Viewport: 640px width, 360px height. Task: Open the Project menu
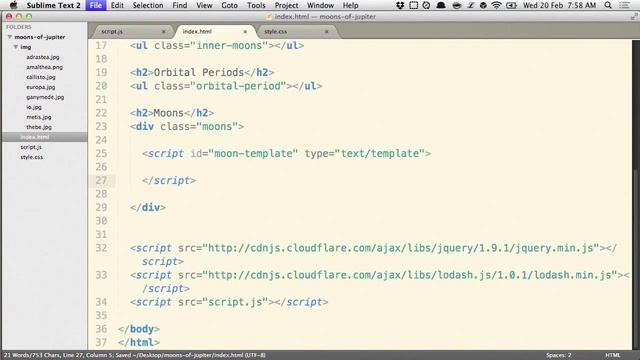[286, 5]
